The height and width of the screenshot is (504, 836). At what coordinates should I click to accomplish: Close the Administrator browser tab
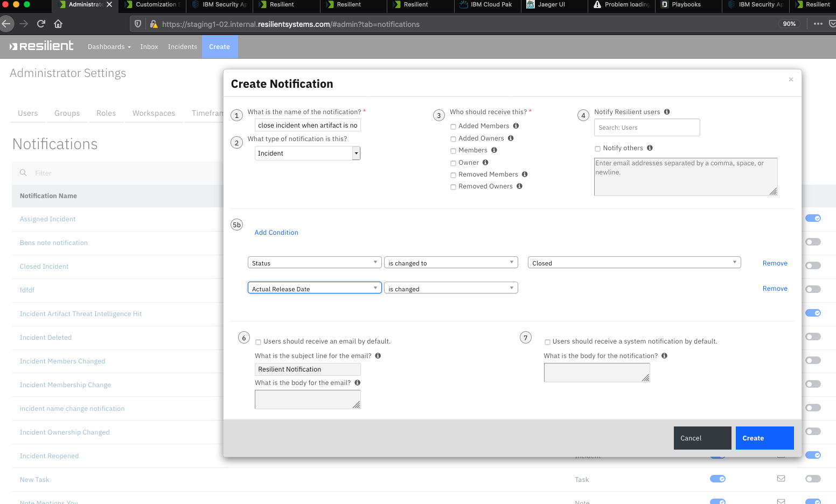[109, 4]
